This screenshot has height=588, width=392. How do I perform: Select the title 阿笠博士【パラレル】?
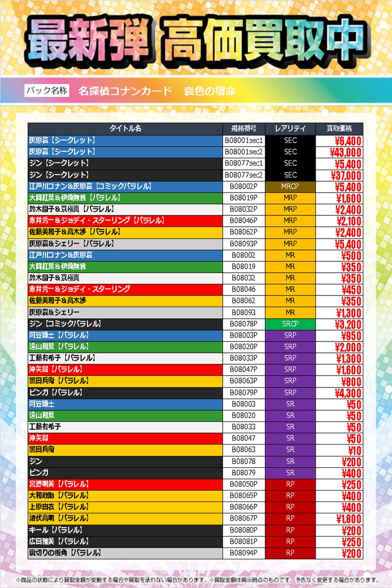59,335
